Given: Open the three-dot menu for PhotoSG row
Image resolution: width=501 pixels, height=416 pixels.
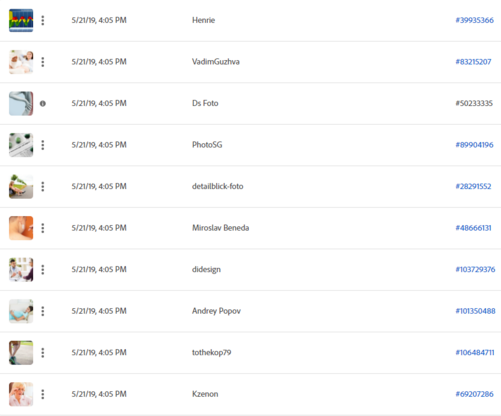Looking at the screenshot, I should (43, 145).
